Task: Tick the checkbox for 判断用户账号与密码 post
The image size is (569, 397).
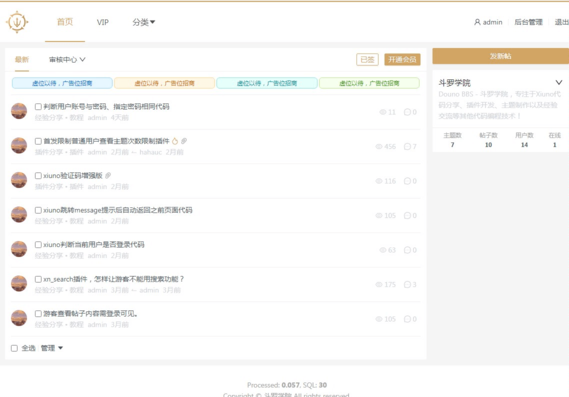Action: (38, 106)
